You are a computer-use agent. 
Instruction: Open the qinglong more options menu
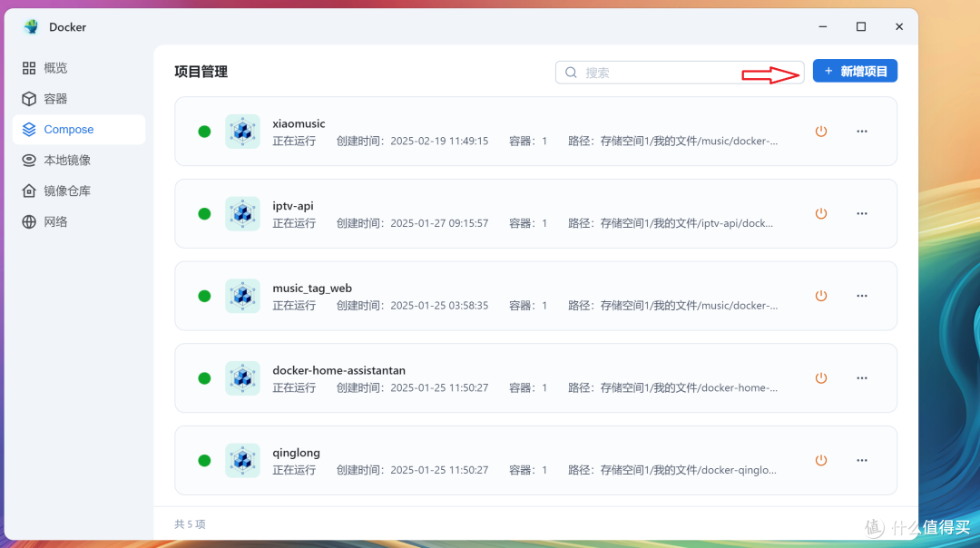click(861, 460)
